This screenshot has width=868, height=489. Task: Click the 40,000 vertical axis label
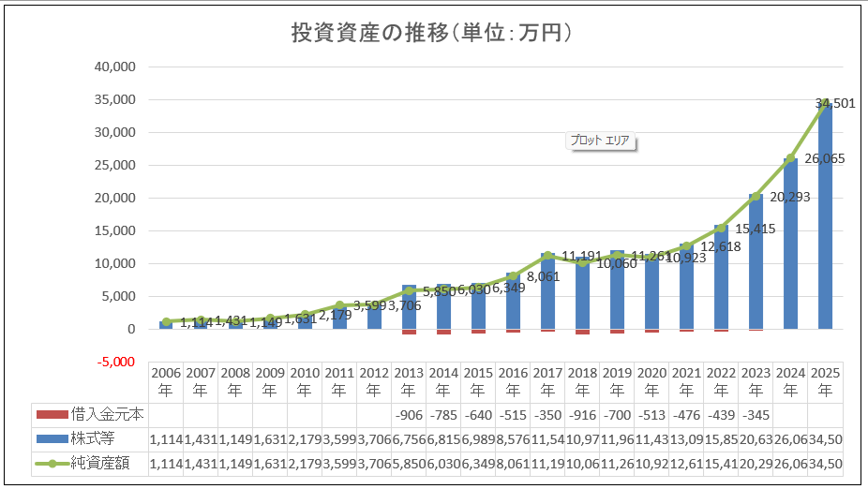pos(115,67)
